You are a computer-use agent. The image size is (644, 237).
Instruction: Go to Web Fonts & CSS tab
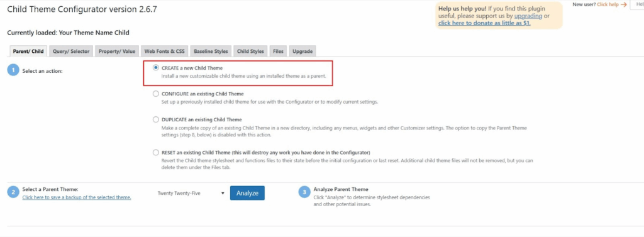pos(164,52)
